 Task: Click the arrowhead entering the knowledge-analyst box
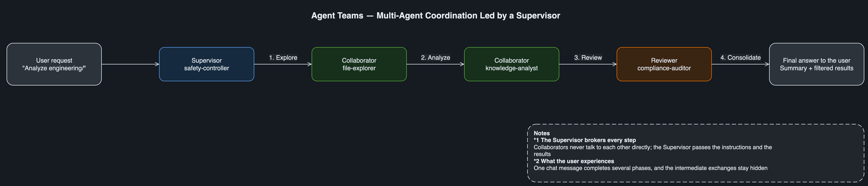tap(462, 64)
